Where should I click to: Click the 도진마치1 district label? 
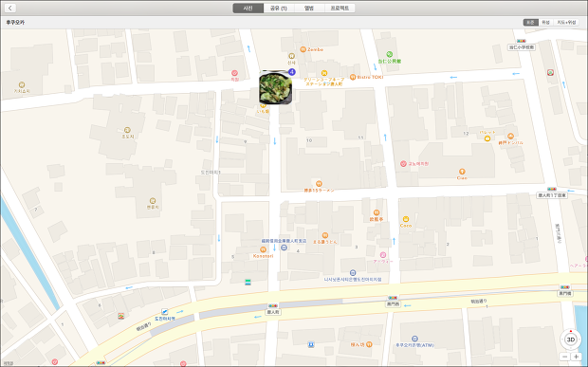(x=211, y=173)
